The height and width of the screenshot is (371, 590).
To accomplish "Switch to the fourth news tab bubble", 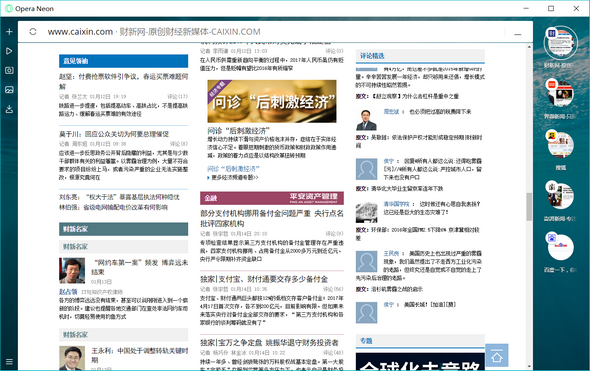I will pos(560,196).
